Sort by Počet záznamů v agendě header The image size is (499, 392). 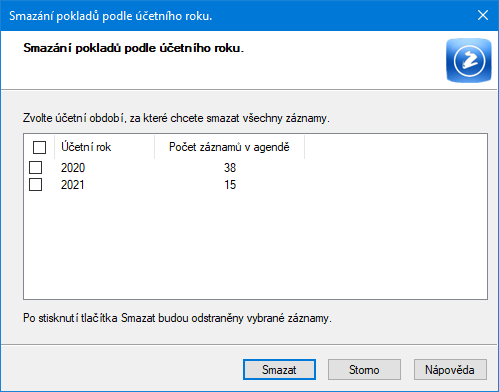tap(229, 147)
